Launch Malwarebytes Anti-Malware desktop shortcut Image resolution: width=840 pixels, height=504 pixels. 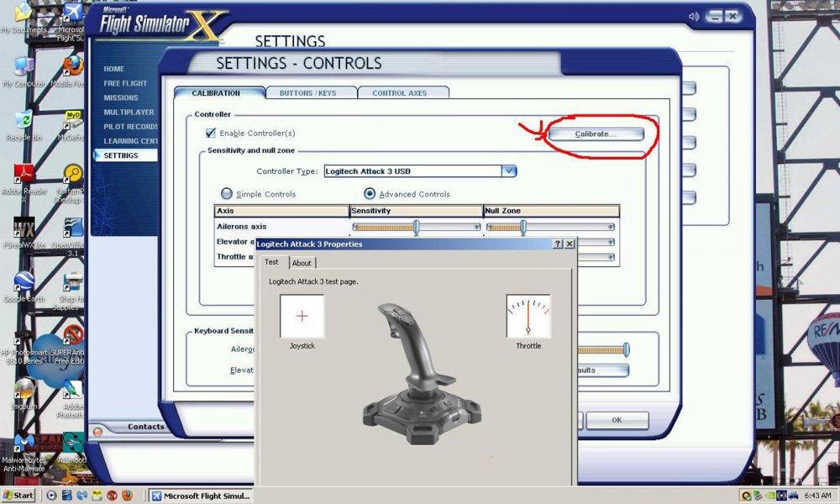pos(24,453)
